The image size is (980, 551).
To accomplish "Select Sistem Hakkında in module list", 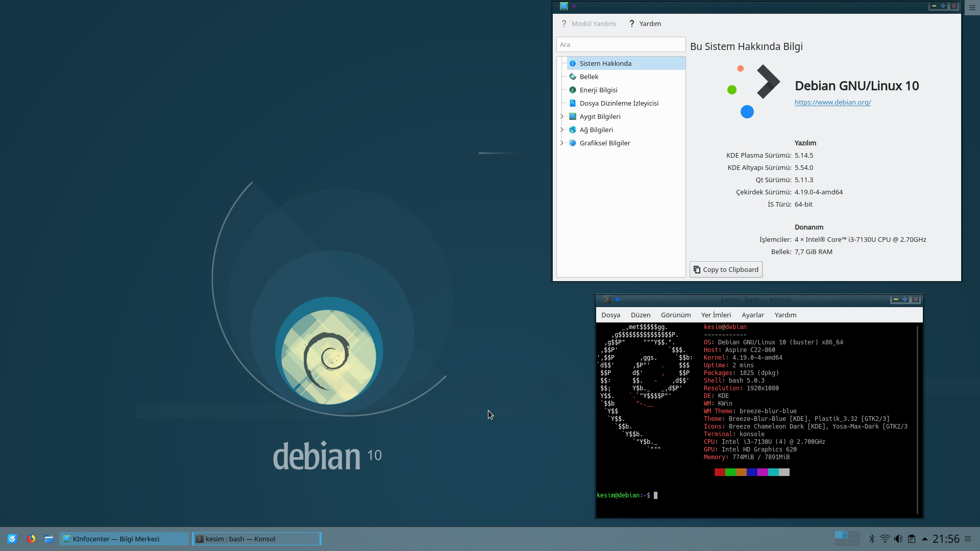I will point(626,63).
